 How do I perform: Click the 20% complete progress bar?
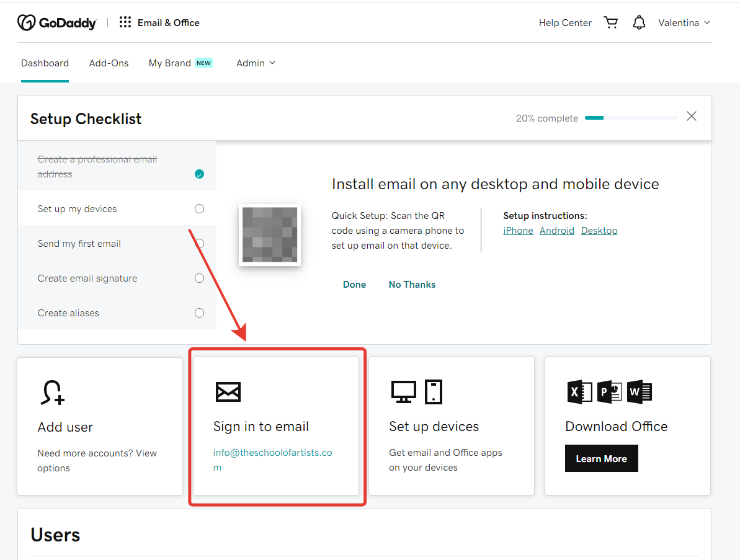[x=631, y=118]
